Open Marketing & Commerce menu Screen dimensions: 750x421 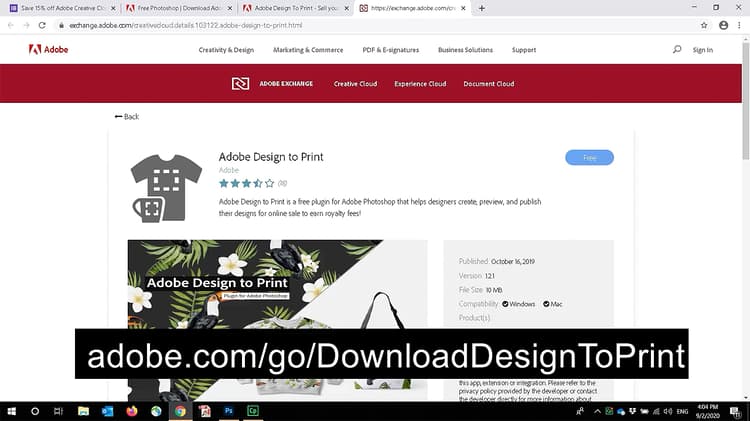coord(308,50)
